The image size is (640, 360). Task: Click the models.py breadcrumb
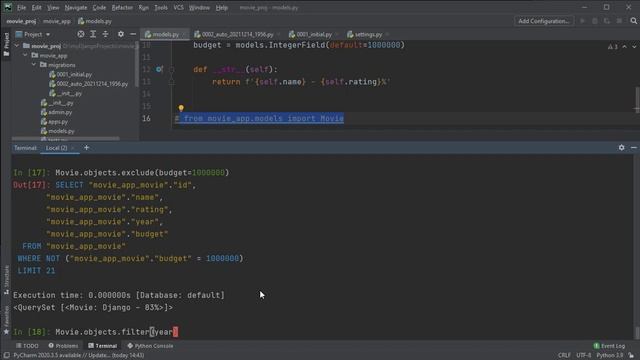[x=95, y=21]
